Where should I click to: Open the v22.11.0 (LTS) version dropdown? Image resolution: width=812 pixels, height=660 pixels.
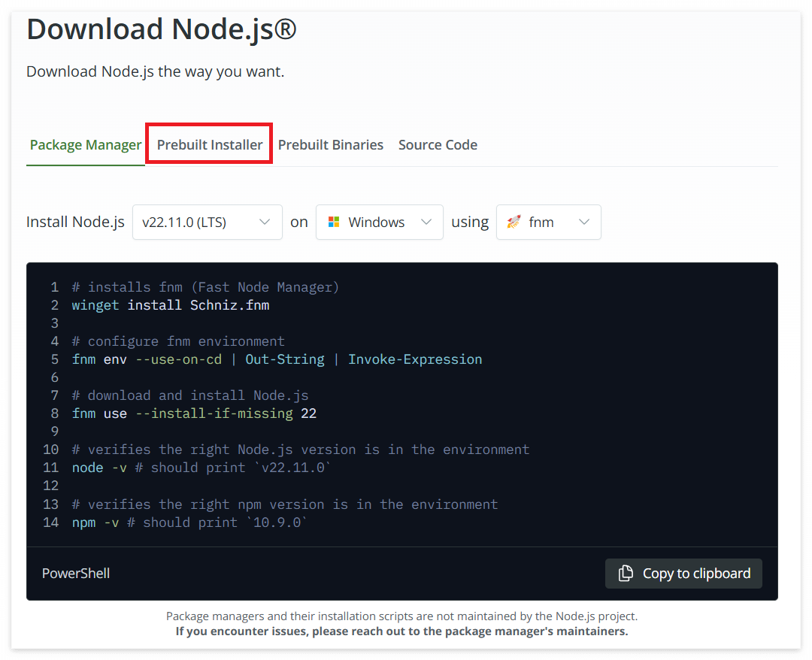[208, 222]
